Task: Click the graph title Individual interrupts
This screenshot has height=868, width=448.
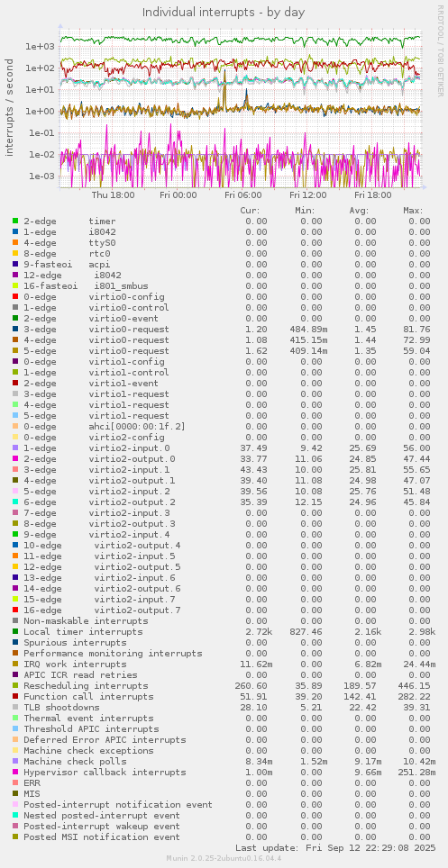Action: click(x=224, y=12)
